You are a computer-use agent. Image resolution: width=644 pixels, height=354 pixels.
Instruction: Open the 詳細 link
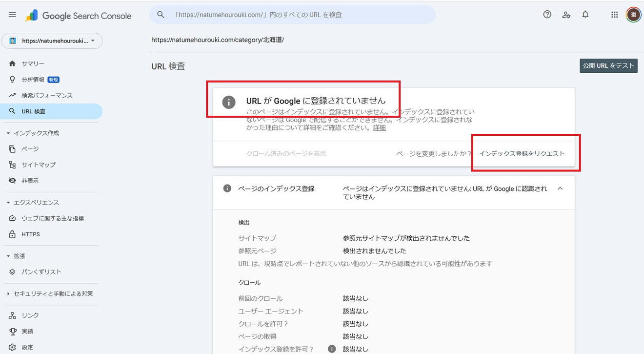[380, 127]
